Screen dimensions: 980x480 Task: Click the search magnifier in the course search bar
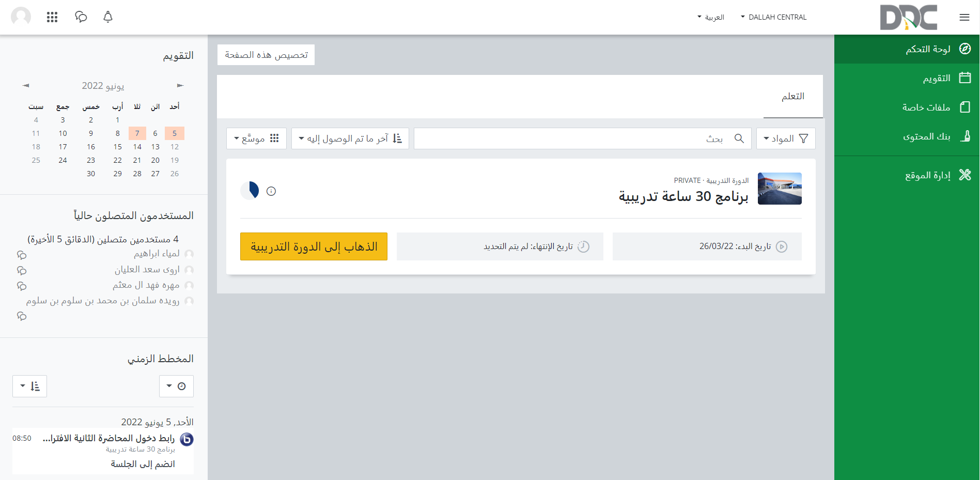coord(739,138)
